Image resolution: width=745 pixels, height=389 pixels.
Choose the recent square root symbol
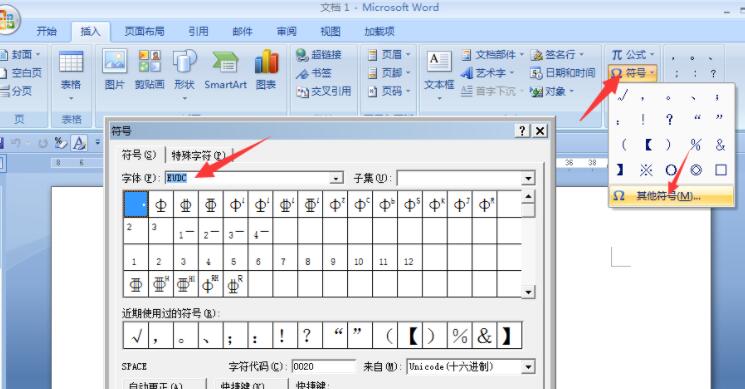click(x=136, y=336)
